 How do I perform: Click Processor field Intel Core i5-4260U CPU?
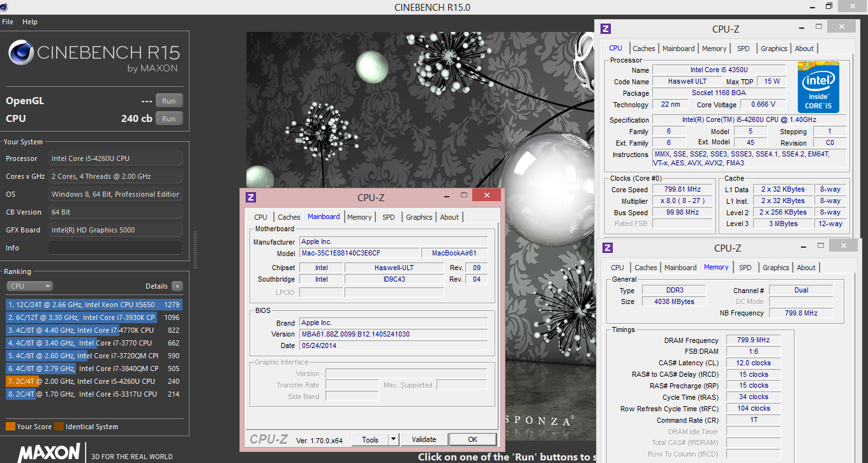[116, 158]
